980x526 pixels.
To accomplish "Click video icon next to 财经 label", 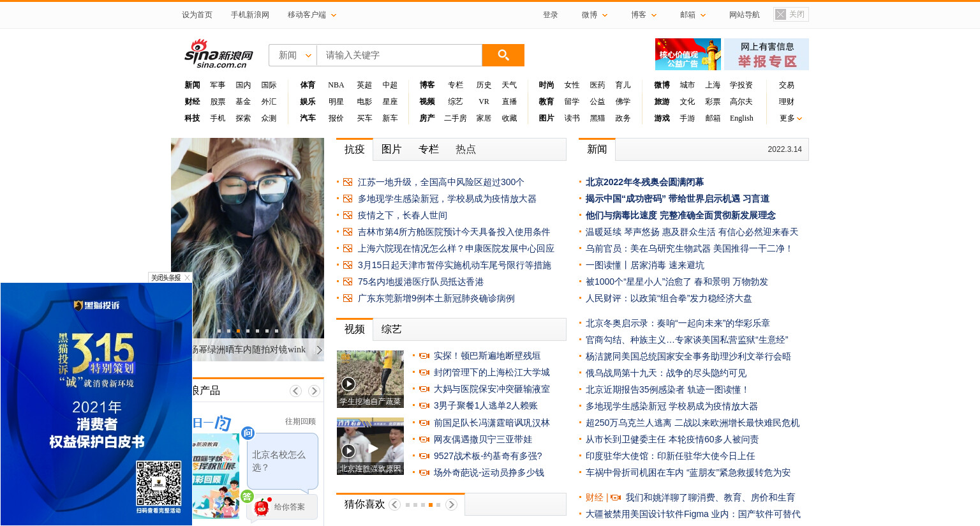I will tap(616, 497).
